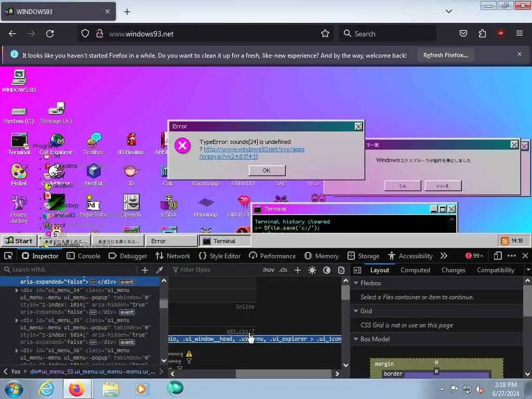
Task: Switch to the Console tab
Action: coord(84,256)
